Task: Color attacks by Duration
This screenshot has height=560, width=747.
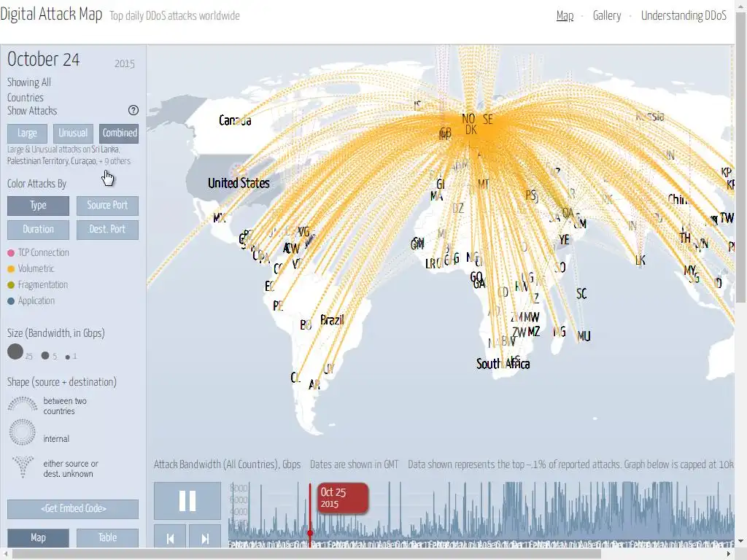Action: (38, 230)
